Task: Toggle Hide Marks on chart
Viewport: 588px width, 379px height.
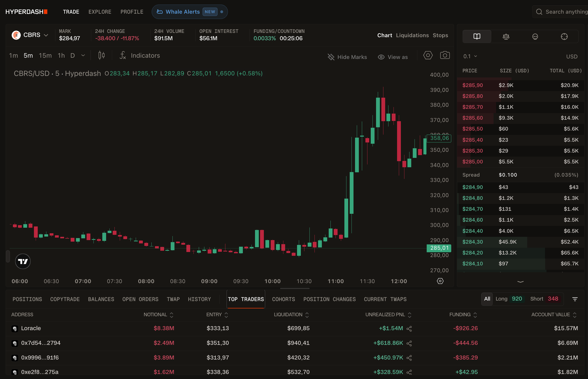Action: point(347,57)
